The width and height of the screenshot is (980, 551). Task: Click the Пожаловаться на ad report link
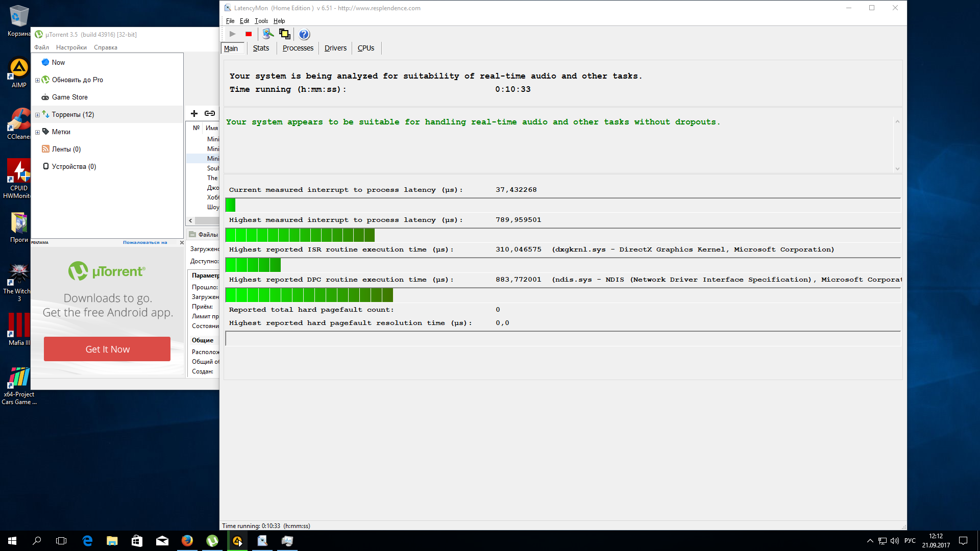[x=145, y=243]
